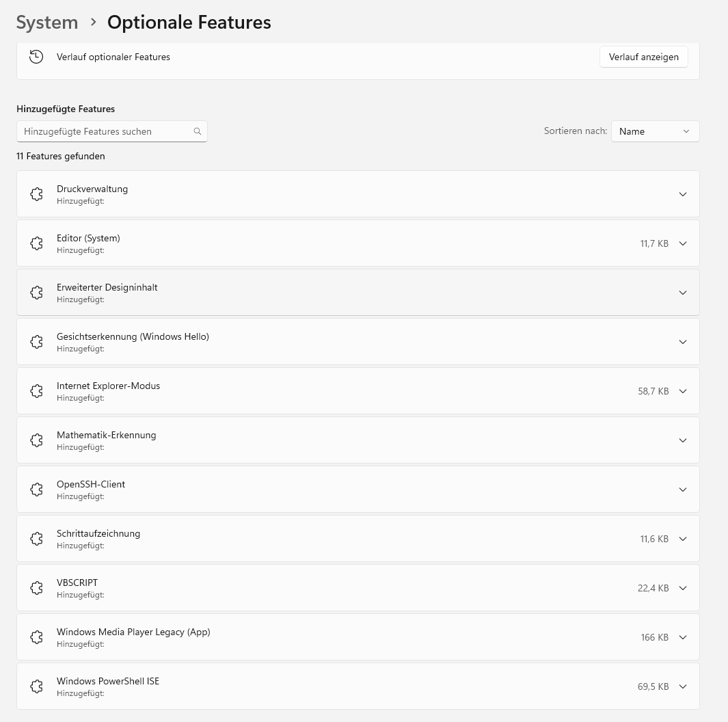Click the Druckverwaltung feature icon
This screenshot has width=728, height=722.
(x=36, y=194)
